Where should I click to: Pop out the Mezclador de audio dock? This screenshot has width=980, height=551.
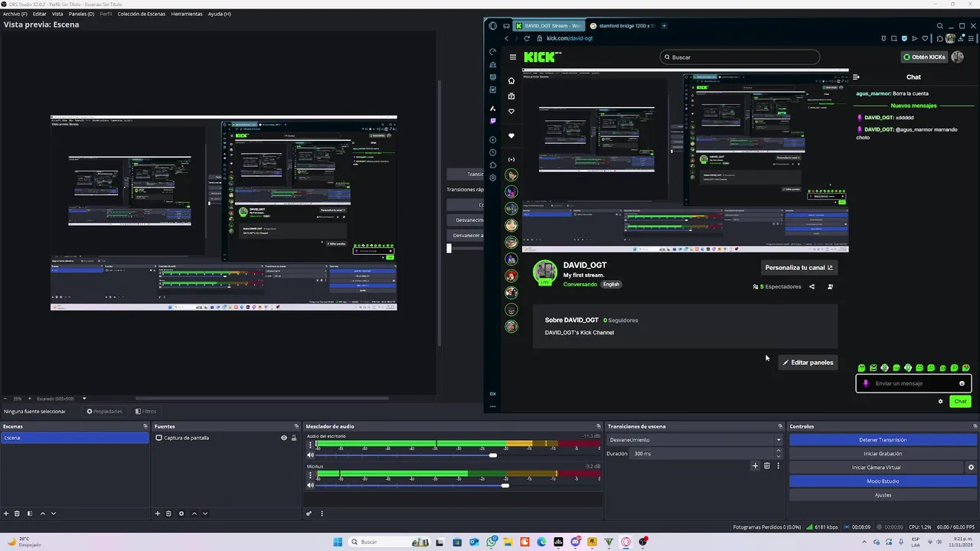599,426
